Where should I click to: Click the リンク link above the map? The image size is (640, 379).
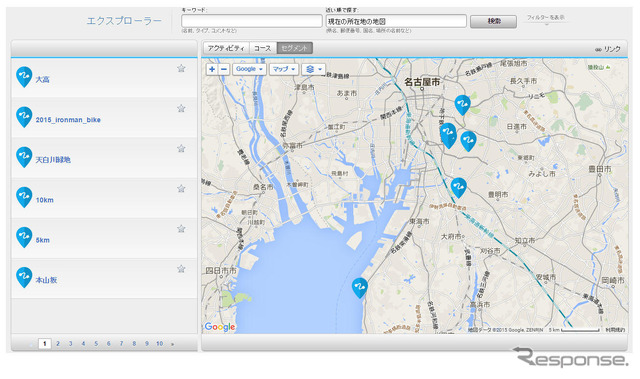click(608, 49)
